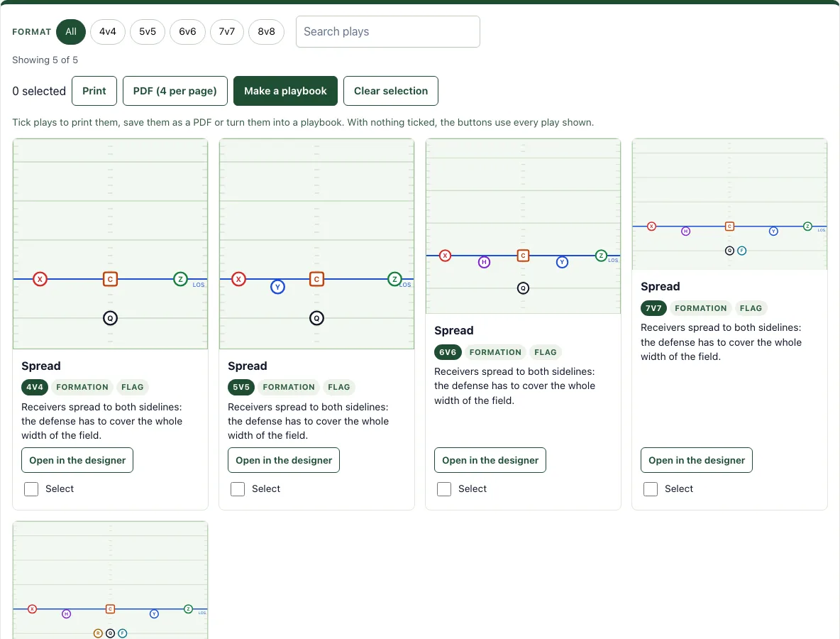Click the Spread title on the 4v4 card

[41, 366]
